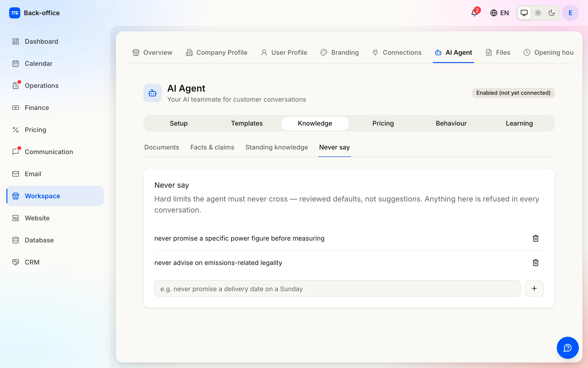Switch to the User Profile tab
Viewport: 588px width, 368px height.
click(x=284, y=53)
